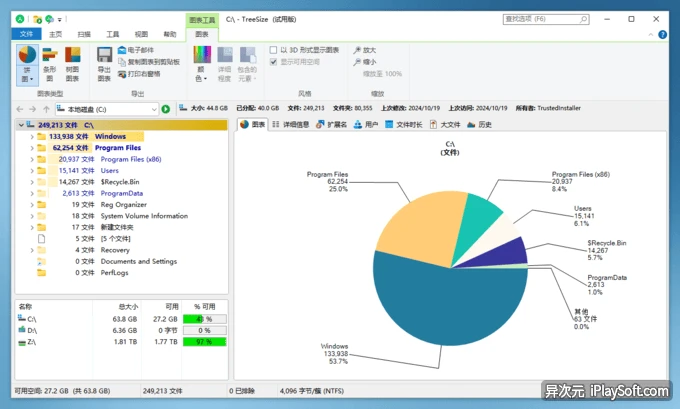
Task: Click the TreeSize app icon in title bar
Action: (20, 19)
